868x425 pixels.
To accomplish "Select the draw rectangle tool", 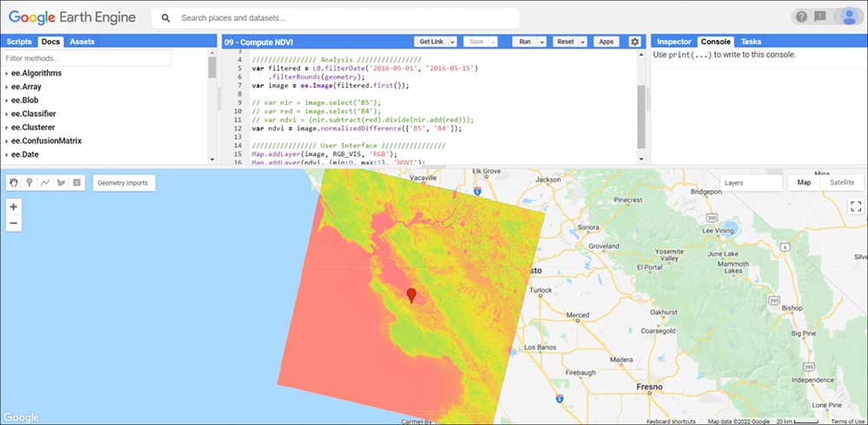I will point(77,183).
